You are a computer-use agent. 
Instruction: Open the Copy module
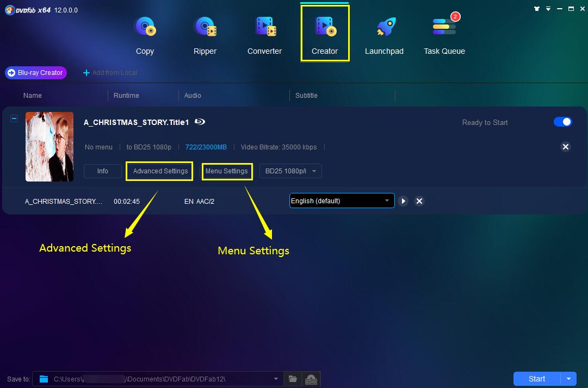[145, 36]
